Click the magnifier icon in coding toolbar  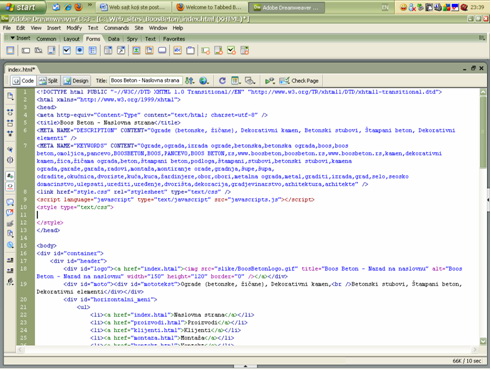click(10, 245)
